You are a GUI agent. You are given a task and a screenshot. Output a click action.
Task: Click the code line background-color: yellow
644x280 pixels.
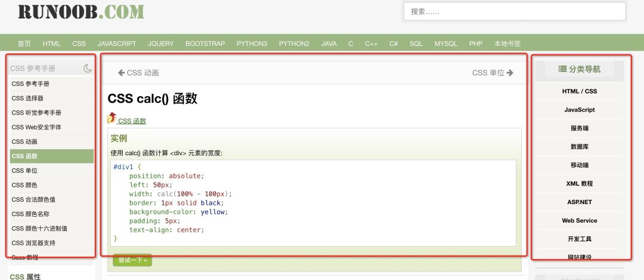point(178,212)
